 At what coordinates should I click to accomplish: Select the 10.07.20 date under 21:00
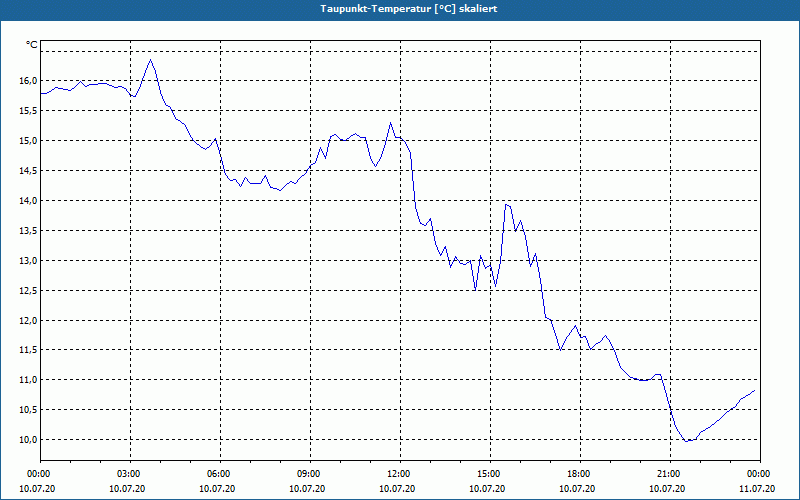(x=667, y=489)
